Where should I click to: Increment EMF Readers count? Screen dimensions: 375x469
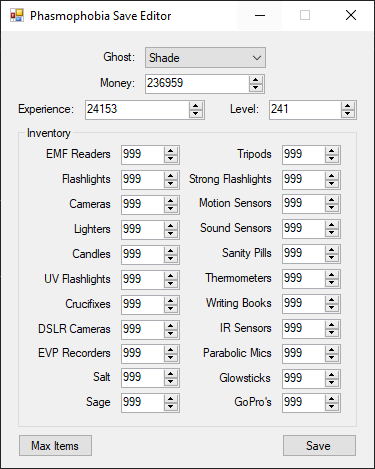click(171, 151)
